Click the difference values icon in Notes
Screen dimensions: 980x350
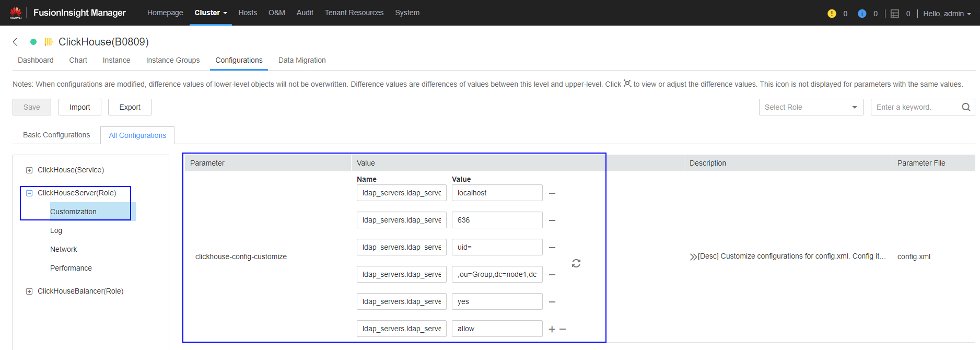click(x=627, y=84)
